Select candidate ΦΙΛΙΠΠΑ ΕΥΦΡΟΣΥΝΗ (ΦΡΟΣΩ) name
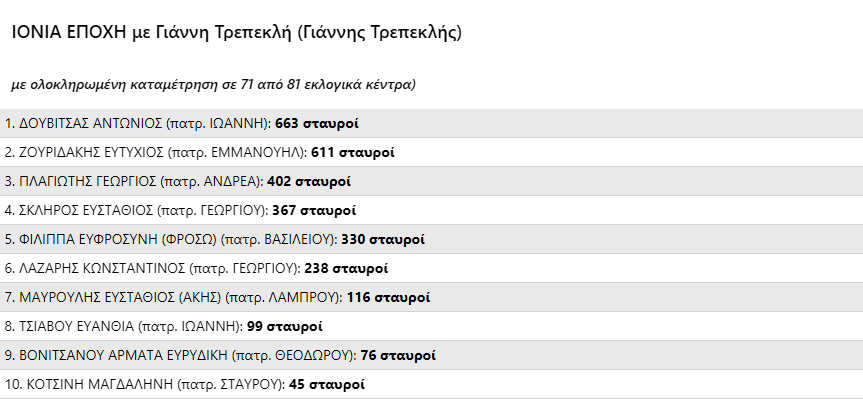 pos(117,240)
